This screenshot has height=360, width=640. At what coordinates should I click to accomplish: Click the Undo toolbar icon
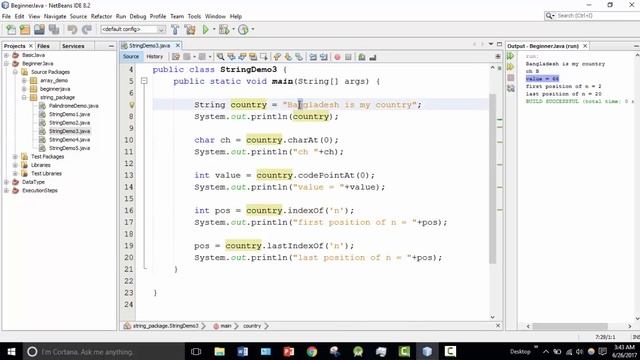(x=72, y=29)
